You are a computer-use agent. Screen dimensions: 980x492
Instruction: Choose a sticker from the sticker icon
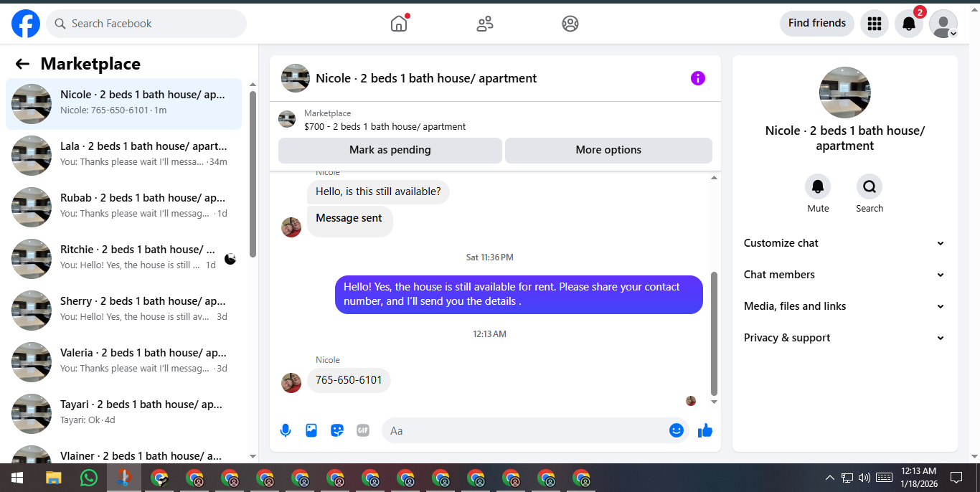click(337, 430)
